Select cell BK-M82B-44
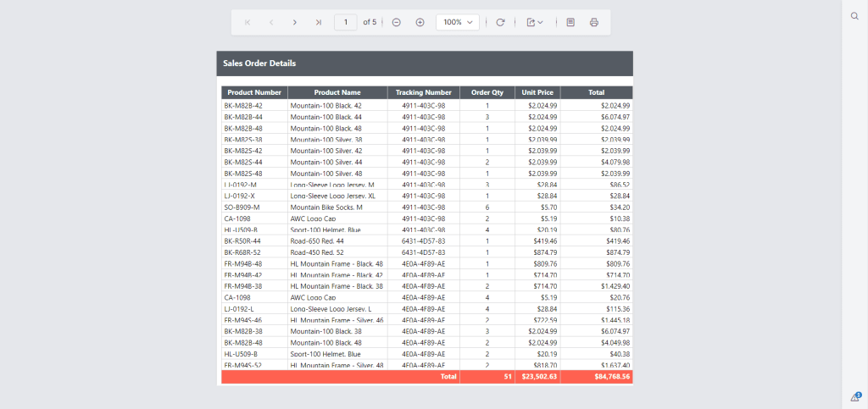This screenshot has height=409, width=868. 254,117
